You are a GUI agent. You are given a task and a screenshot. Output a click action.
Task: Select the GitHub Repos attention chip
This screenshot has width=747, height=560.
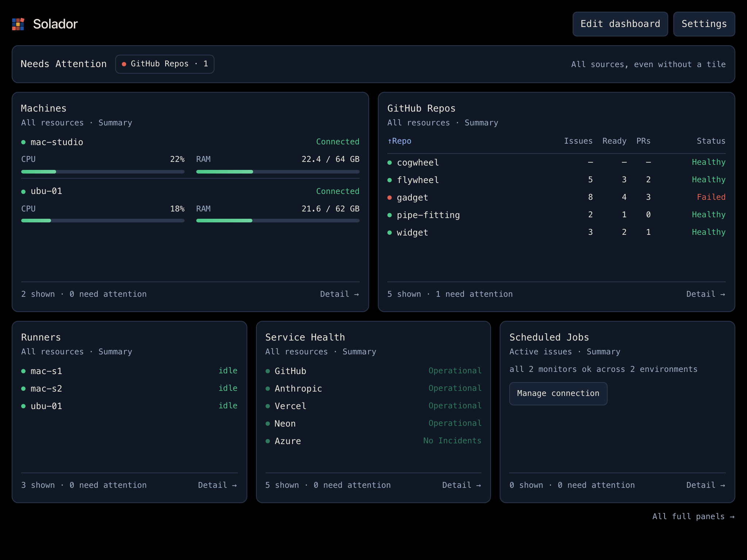165,64
